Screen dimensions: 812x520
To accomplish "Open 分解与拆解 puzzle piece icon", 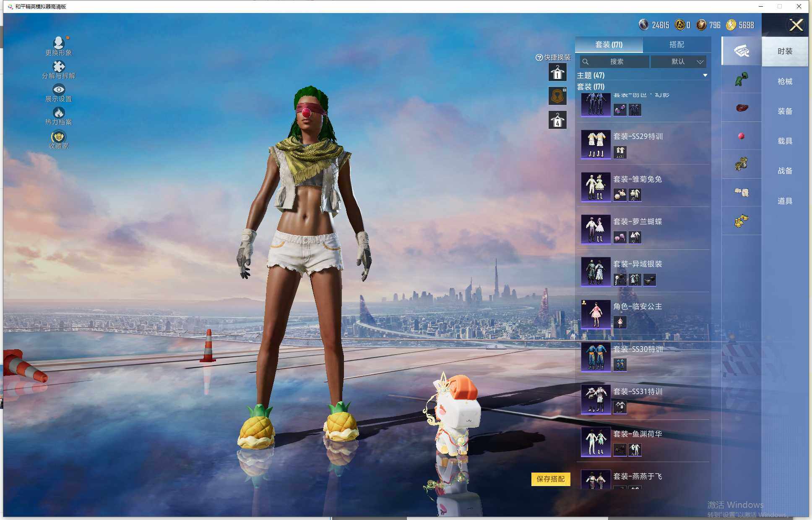I will [x=58, y=66].
